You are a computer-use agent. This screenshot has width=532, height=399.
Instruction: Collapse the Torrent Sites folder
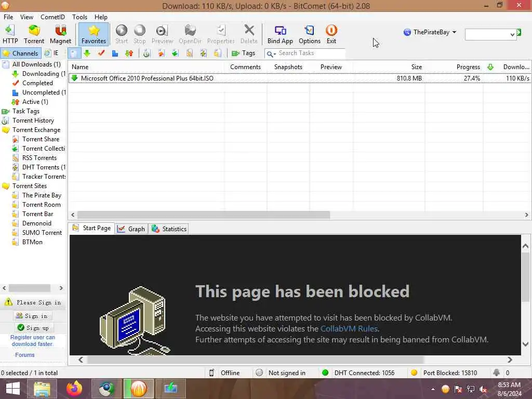click(x=5, y=186)
